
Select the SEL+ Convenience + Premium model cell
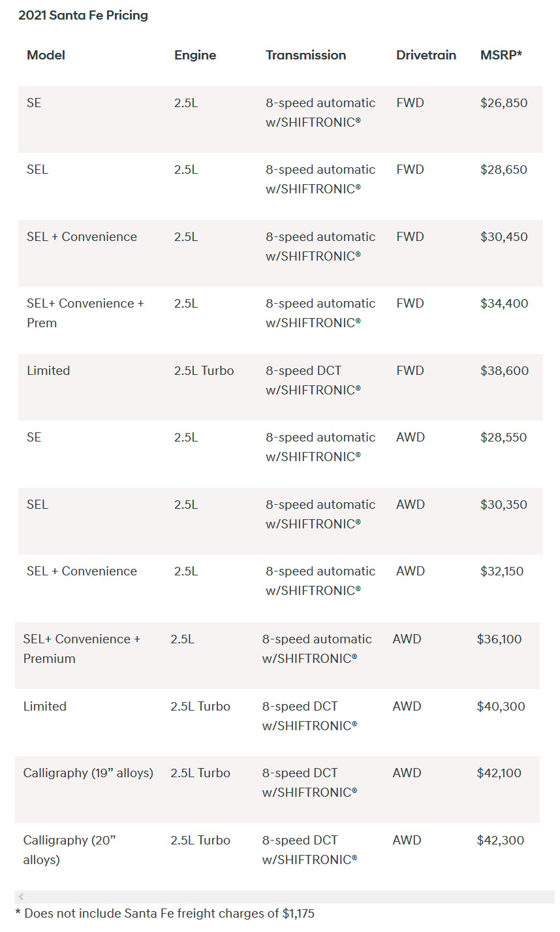coord(82,649)
